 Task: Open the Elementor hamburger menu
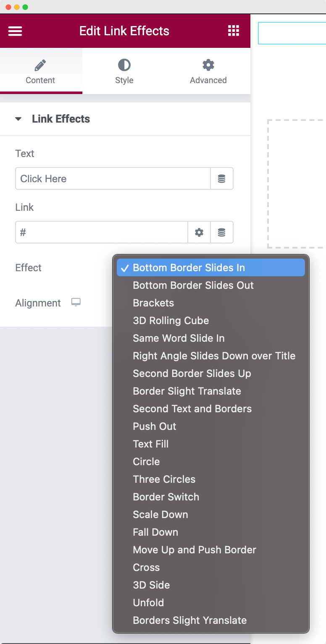pyautogui.click(x=15, y=31)
